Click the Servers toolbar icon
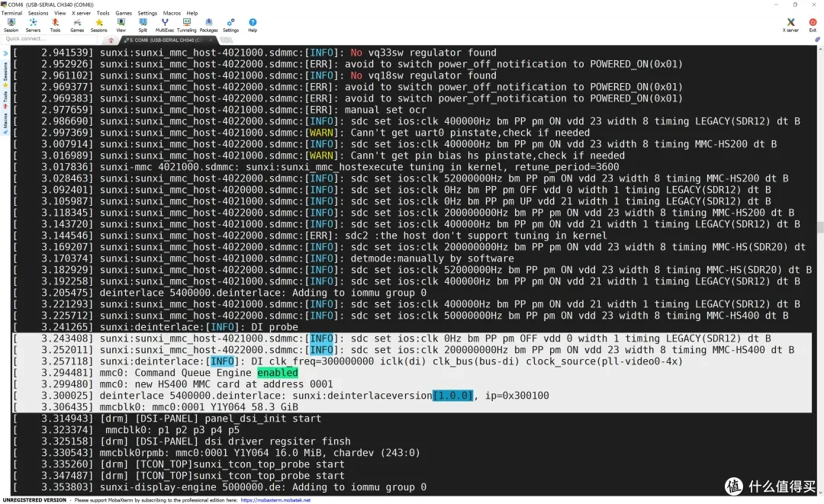Screen dimensions: 824x504 click(x=33, y=24)
